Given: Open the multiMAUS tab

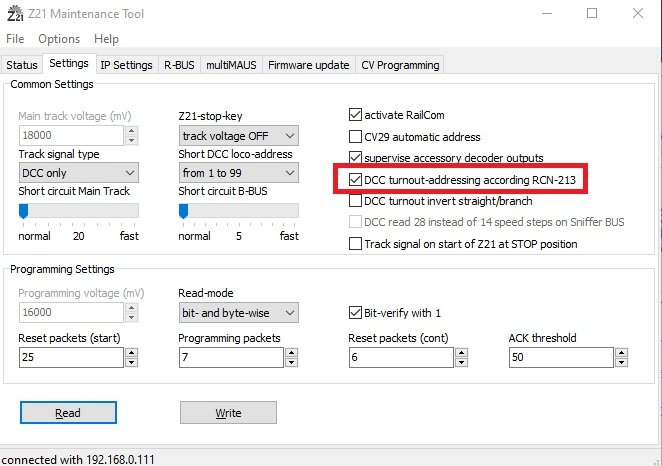Looking at the screenshot, I should 231,65.
